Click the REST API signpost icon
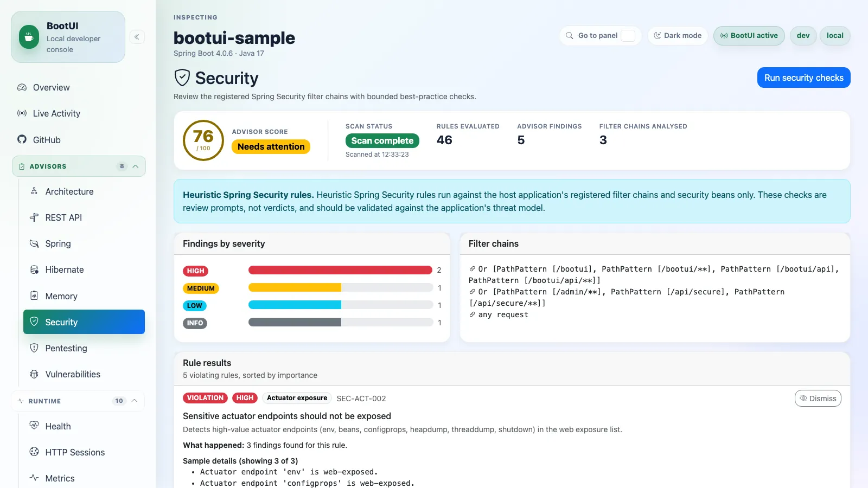 click(x=34, y=217)
